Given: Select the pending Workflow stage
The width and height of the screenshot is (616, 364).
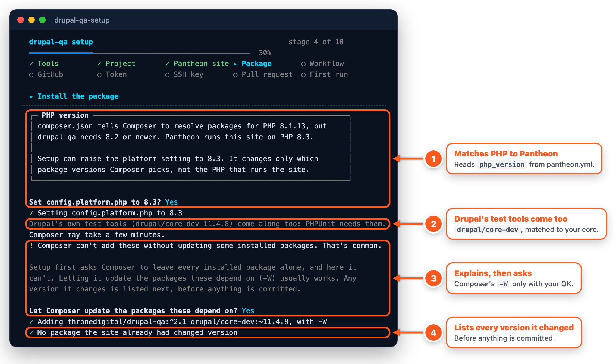Looking at the screenshot, I should pos(322,64).
